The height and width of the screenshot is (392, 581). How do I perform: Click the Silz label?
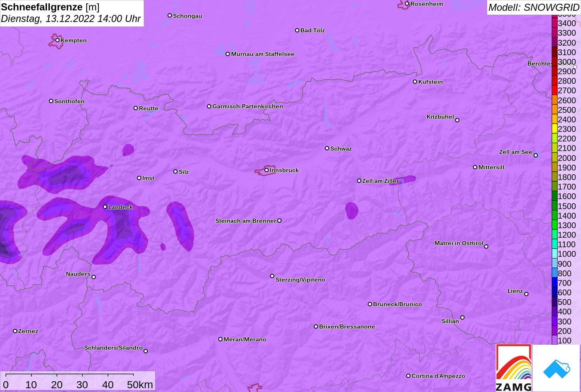pyautogui.click(x=184, y=172)
